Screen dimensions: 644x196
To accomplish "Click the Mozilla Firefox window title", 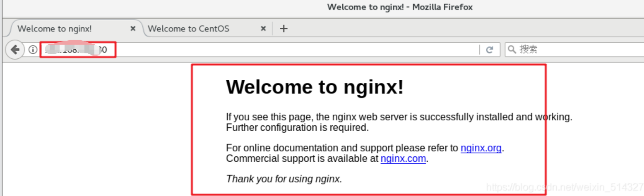I will [400, 7].
